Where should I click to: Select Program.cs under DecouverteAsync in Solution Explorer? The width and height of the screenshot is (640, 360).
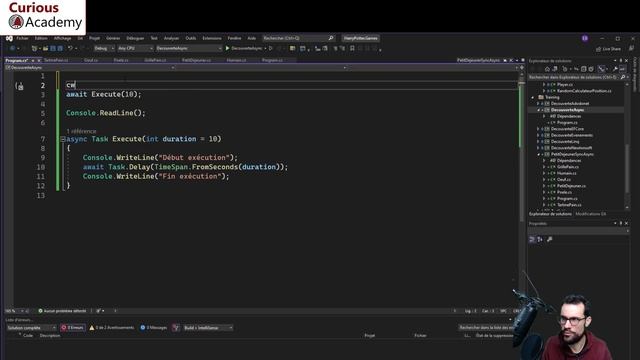point(567,122)
